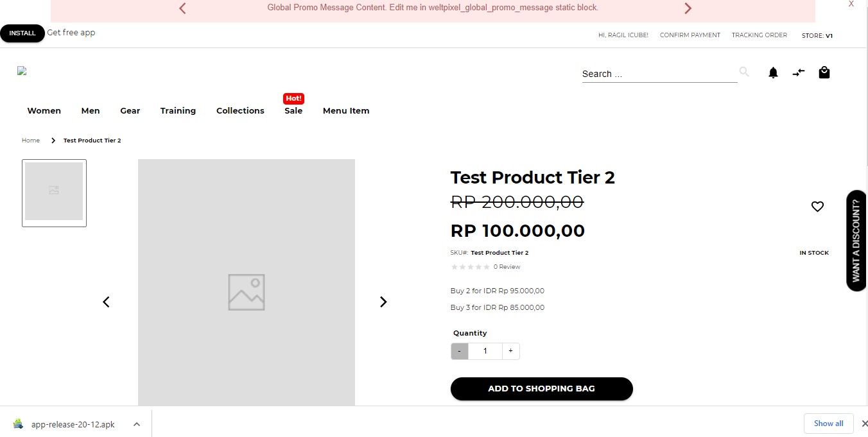The image size is (868, 437).
Task: Collapse the apk download bar chevron
Action: (136, 424)
